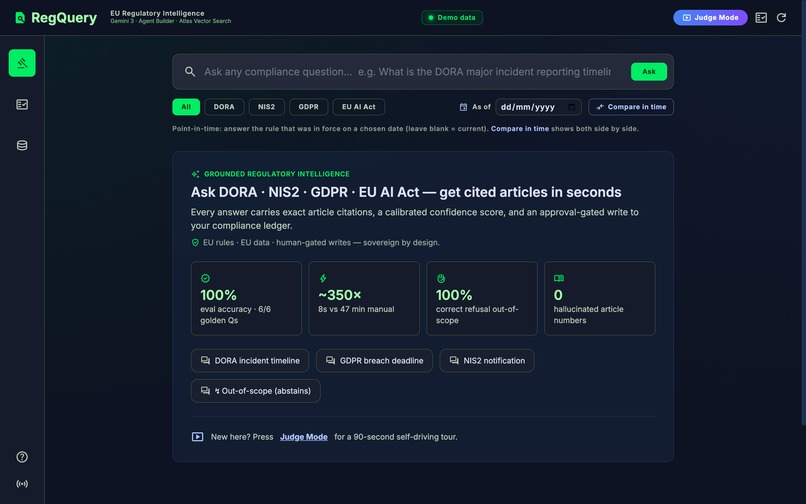This screenshot has height=504, width=806.
Task: Click the Compare in time button
Action: point(631,107)
